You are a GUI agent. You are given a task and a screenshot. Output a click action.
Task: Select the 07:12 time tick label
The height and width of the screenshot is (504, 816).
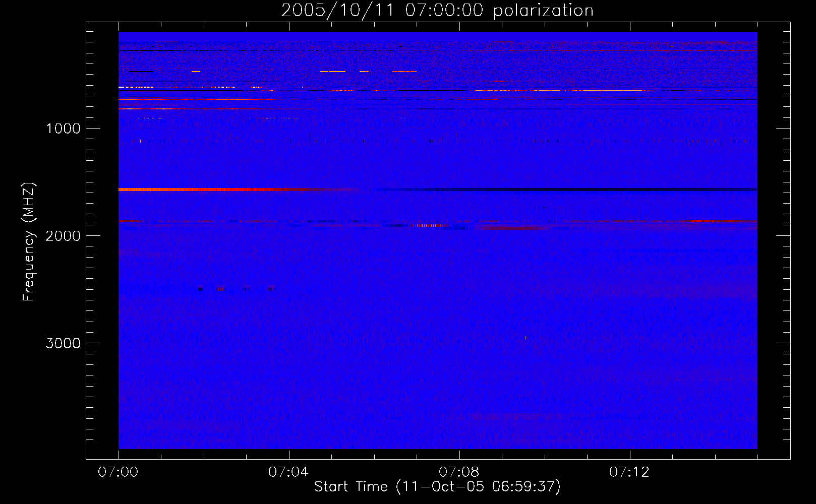(629, 472)
